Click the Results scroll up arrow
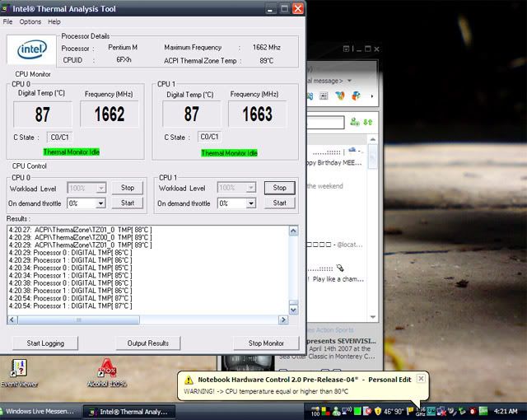527x420 pixels. [293, 231]
